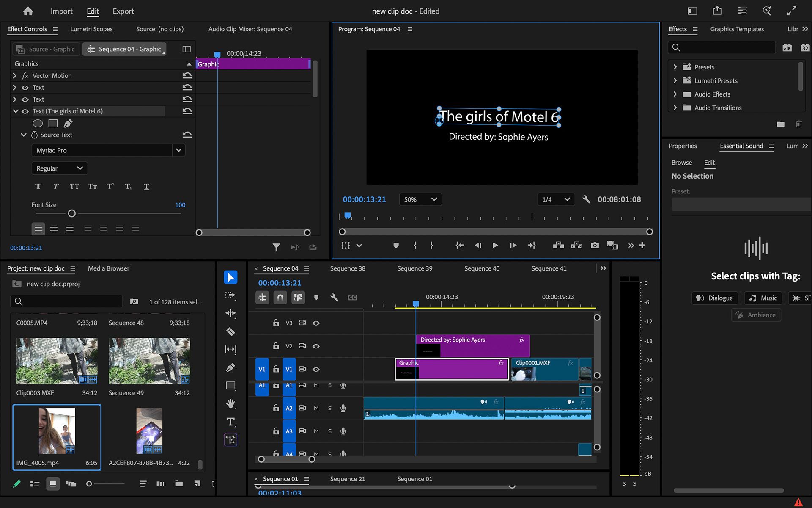Image resolution: width=812 pixels, height=508 pixels.
Task: Expand the Audio Effects folder
Action: pos(675,94)
